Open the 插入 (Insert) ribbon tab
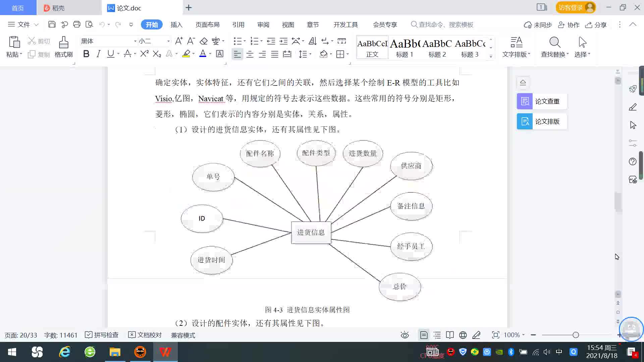The height and width of the screenshot is (362, 644). pyautogui.click(x=176, y=24)
